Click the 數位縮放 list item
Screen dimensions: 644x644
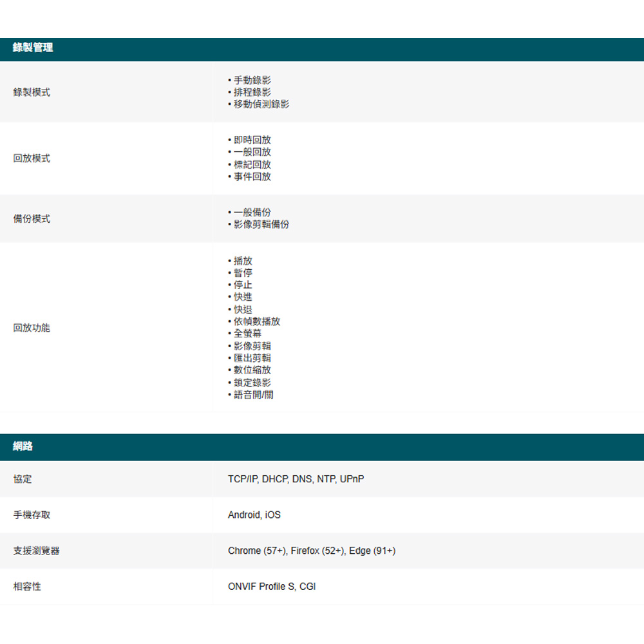coord(252,370)
